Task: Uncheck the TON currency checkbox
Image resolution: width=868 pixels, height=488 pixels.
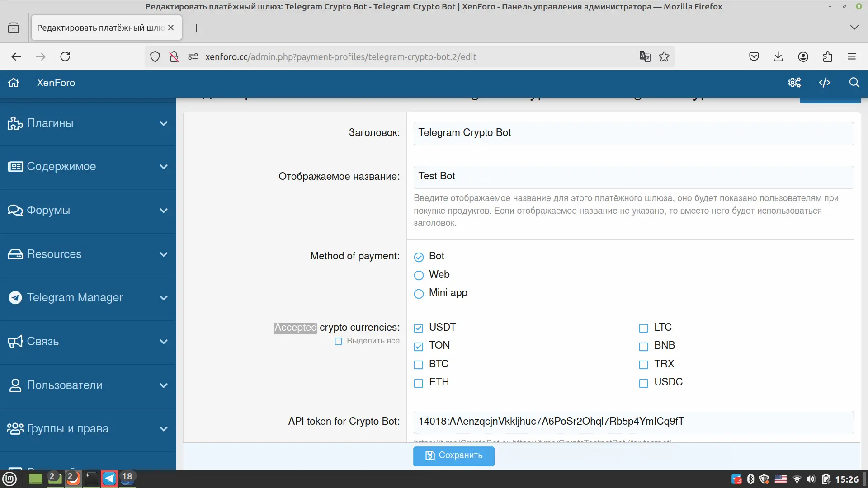Action: [x=419, y=347]
